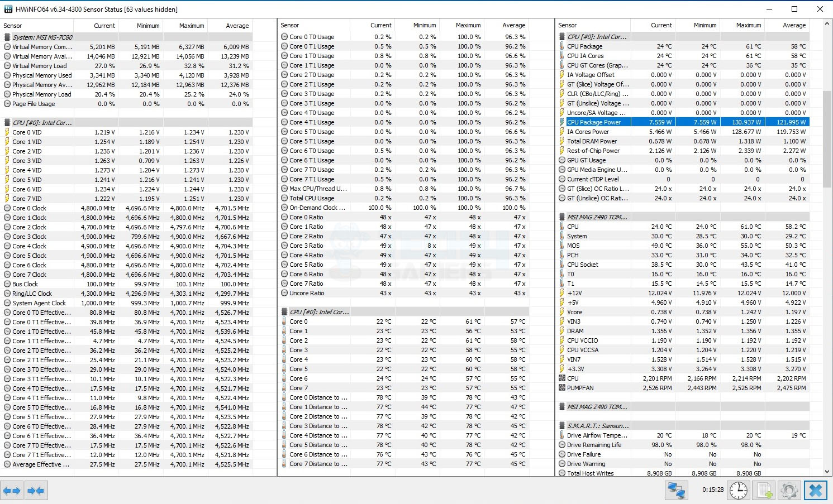833x504 pixels.
Task: Select the Rest-of-Chip Power row
Action: (x=683, y=151)
